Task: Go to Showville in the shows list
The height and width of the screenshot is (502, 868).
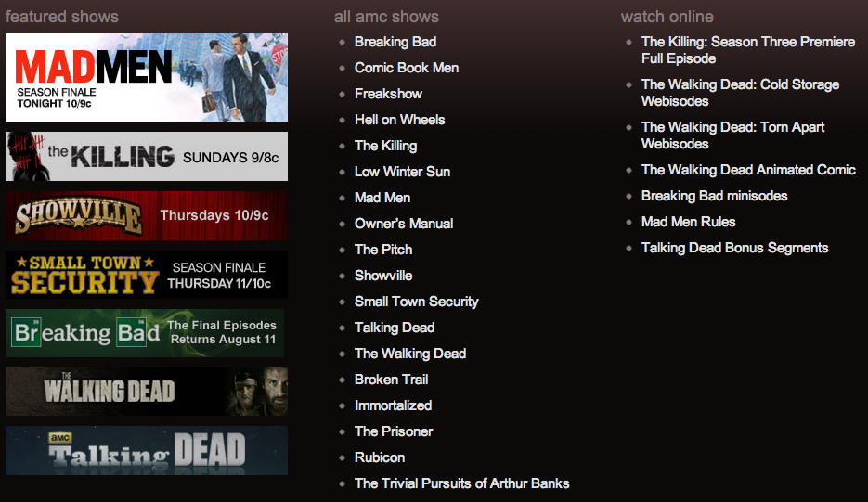Action: tap(383, 276)
